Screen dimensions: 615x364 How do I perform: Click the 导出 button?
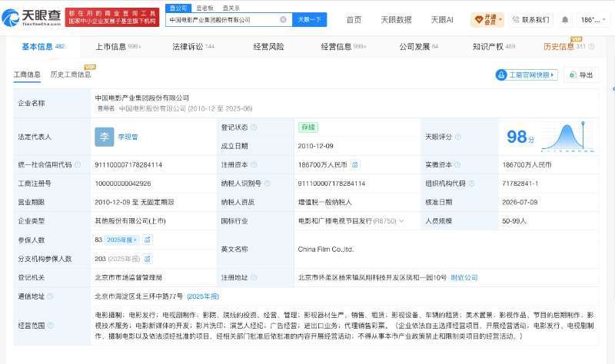(581, 74)
